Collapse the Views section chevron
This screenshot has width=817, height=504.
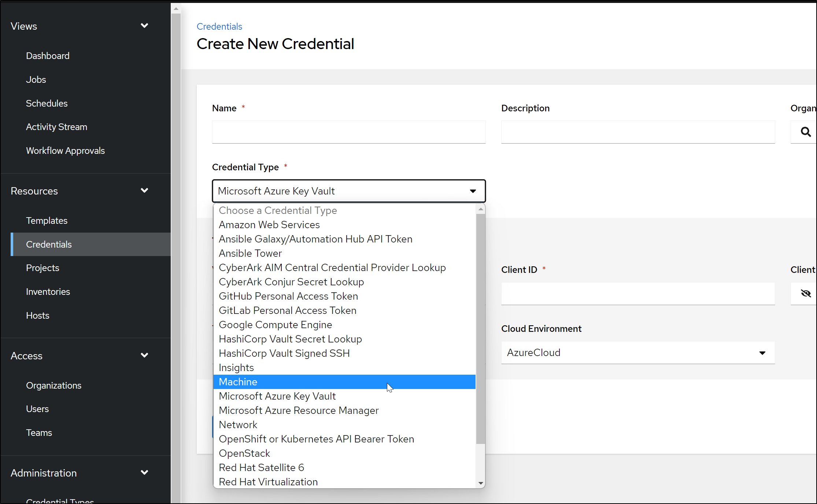pyautogui.click(x=144, y=26)
